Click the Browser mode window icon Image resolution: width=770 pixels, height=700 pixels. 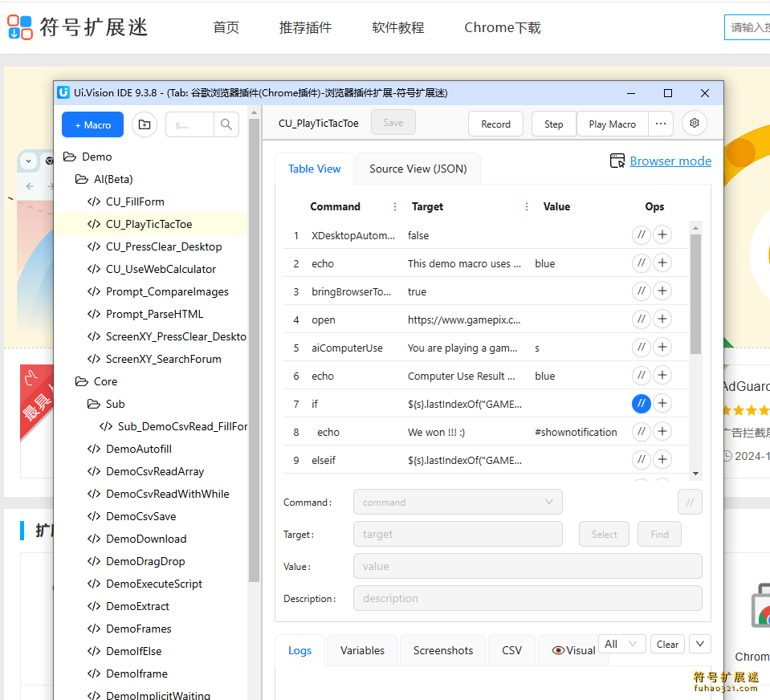click(617, 161)
